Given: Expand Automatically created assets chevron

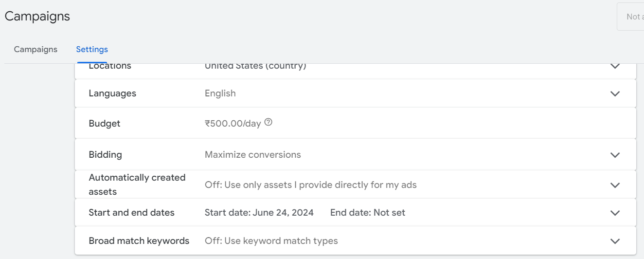Looking at the screenshot, I should (x=615, y=185).
